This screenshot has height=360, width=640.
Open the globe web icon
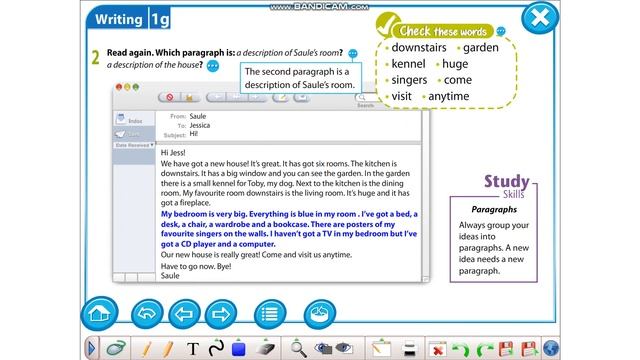click(551, 349)
